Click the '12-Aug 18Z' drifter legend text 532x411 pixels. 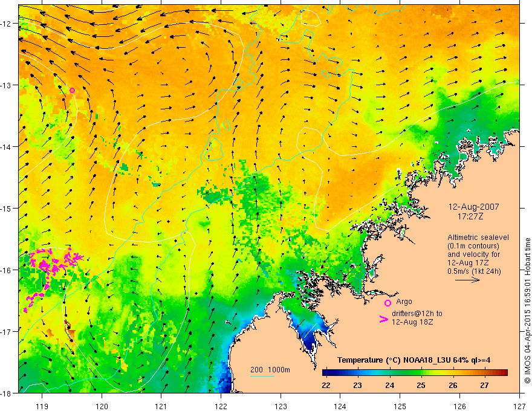point(412,322)
